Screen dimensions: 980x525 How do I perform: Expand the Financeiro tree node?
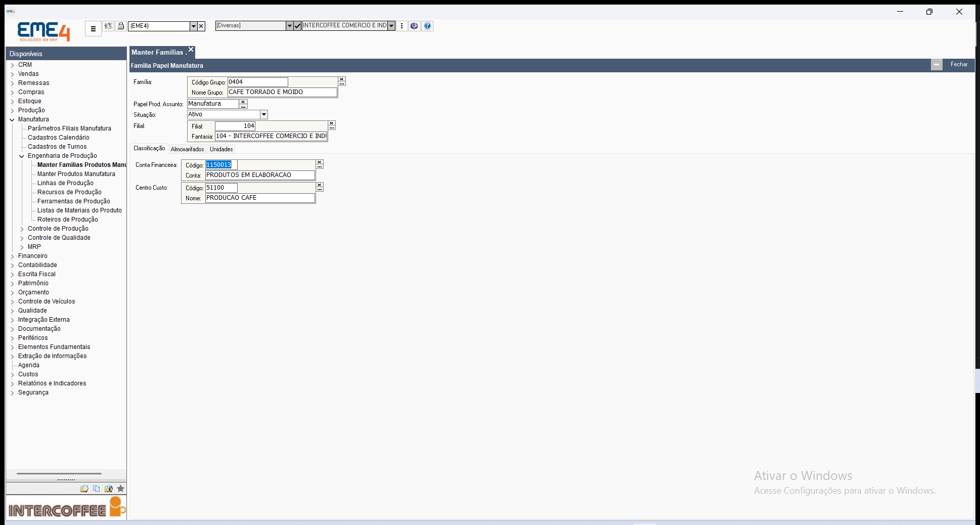12,256
